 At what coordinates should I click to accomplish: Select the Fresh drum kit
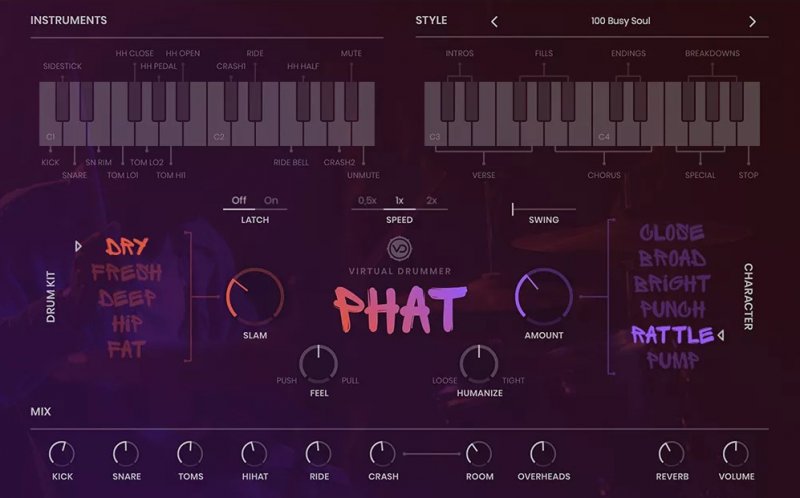click(126, 272)
